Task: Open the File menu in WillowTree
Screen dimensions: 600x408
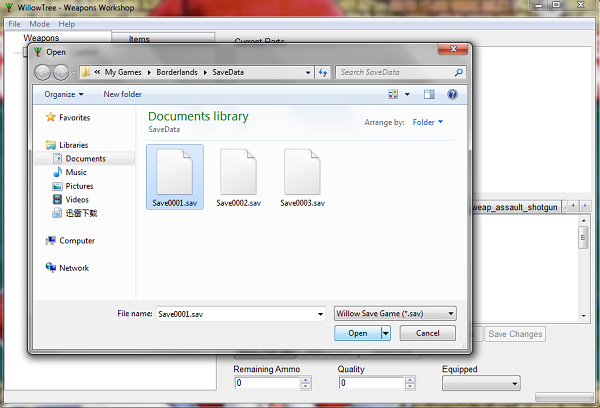Action: pyautogui.click(x=14, y=24)
